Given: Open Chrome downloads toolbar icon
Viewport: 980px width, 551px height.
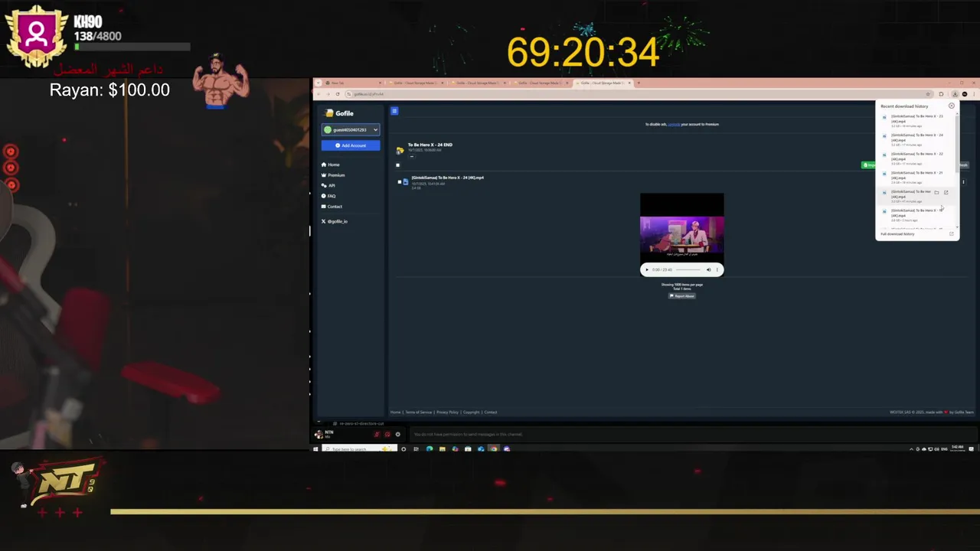Looking at the screenshot, I should [x=955, y=94].
